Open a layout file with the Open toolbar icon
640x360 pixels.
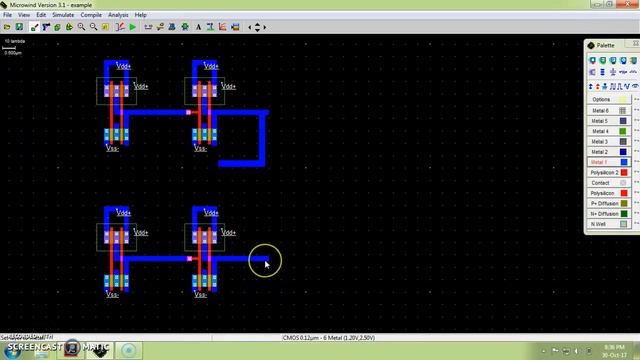7,27
